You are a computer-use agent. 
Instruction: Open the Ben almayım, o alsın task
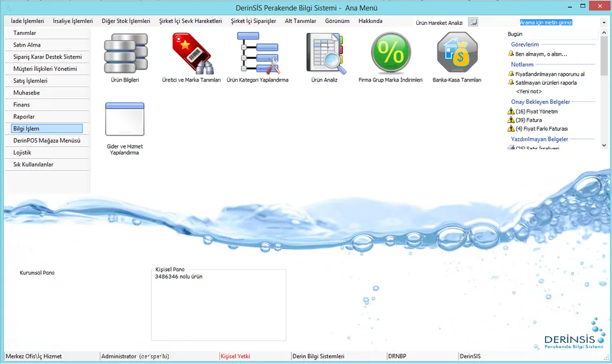click(x=541, y=54)
